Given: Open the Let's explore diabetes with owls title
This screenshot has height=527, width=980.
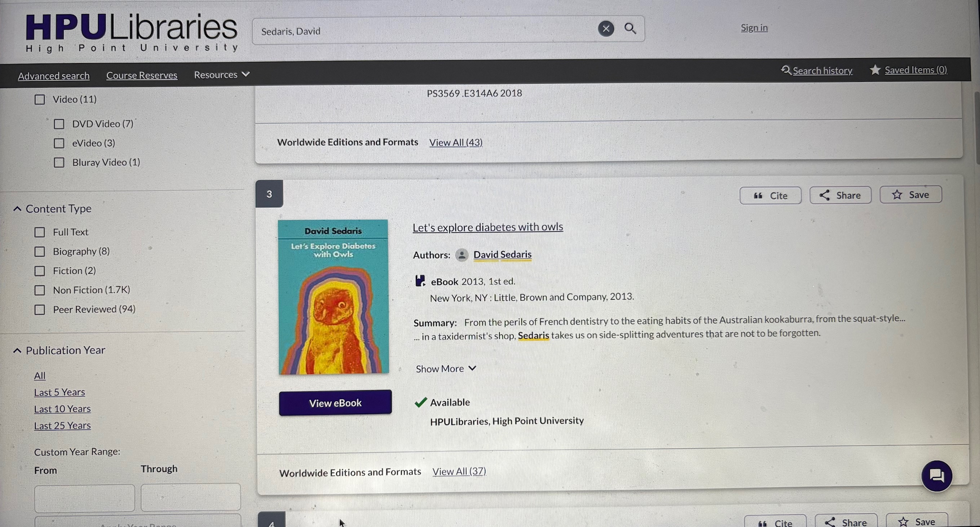Looking at the screenshot, I should 488,227.
